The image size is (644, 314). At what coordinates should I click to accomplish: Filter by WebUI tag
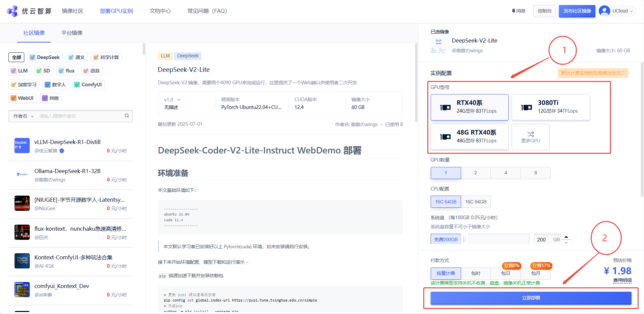23,98
